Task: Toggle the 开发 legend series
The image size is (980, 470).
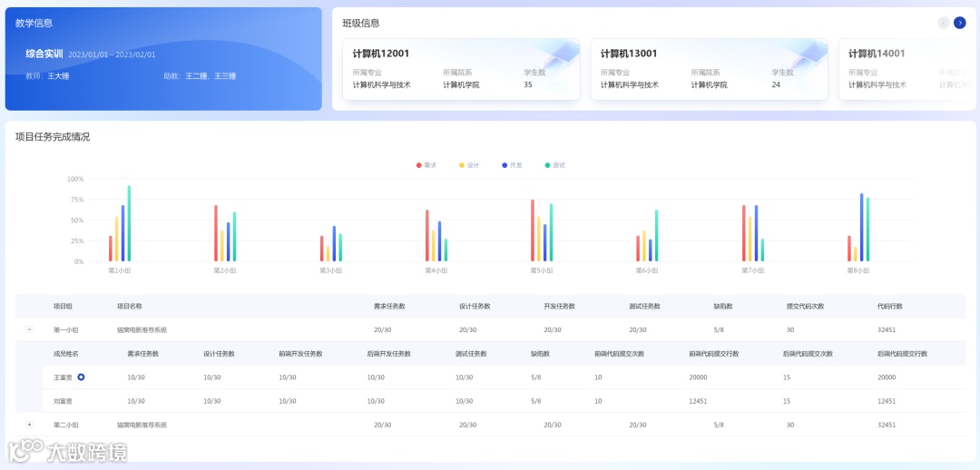Action: (512, 165)
